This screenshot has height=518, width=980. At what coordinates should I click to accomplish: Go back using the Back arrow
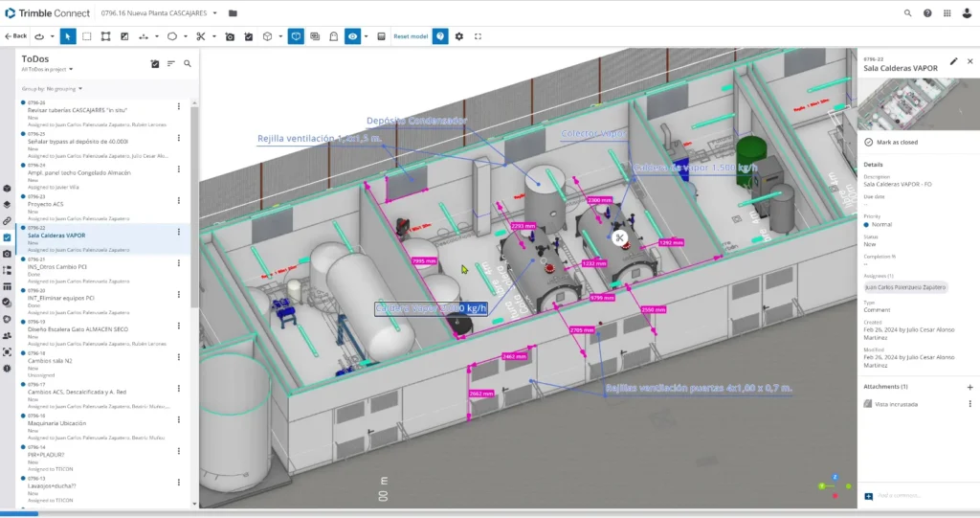click(15, 36)
